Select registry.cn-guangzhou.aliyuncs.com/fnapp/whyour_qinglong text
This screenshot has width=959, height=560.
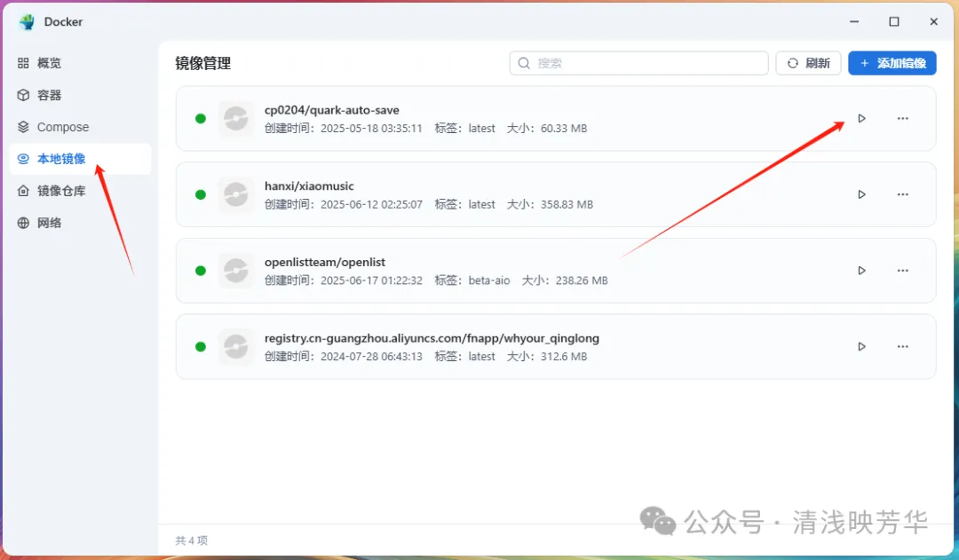(x=432, y=338)
